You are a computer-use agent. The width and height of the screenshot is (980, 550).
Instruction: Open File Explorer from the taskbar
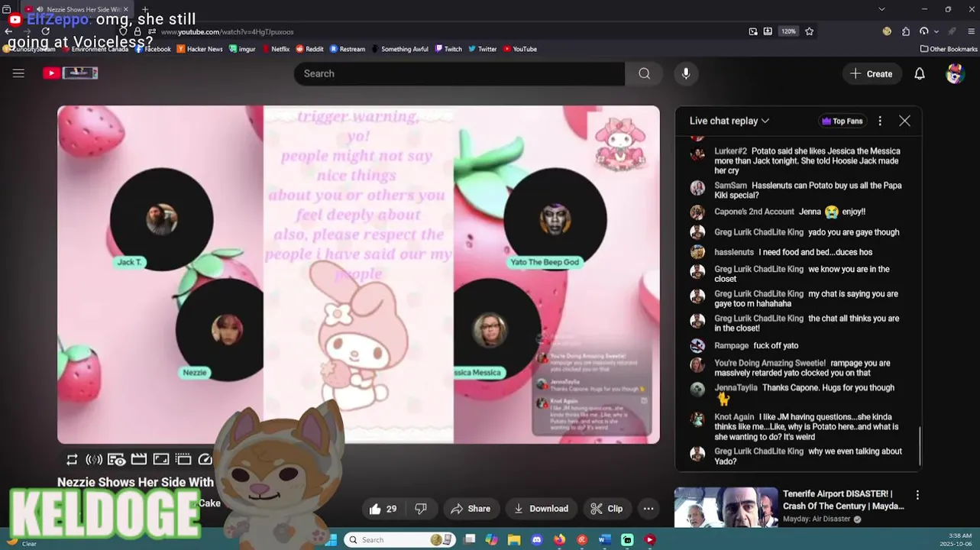pos(514,539)
